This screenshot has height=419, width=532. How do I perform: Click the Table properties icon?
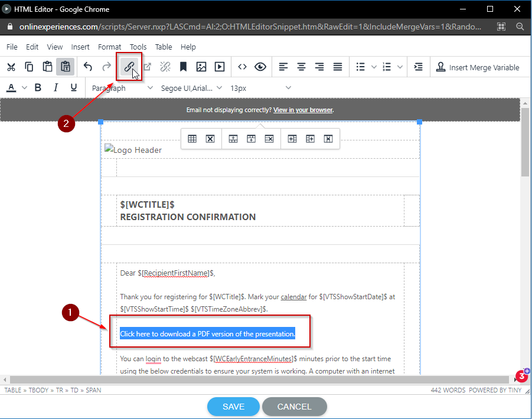coord(192,139)
